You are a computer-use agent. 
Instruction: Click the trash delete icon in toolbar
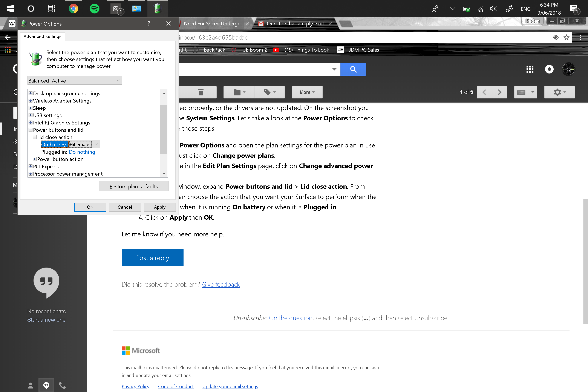click(201, 92)
